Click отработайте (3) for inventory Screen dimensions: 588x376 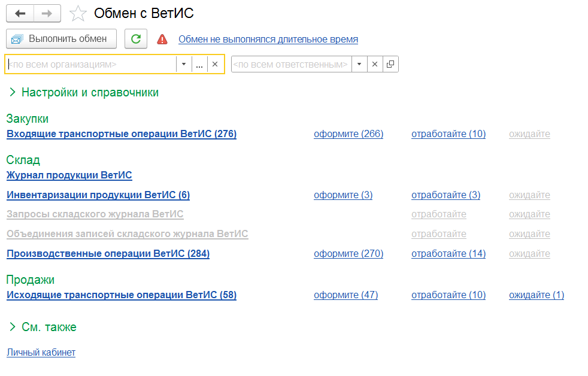point(446,195)
